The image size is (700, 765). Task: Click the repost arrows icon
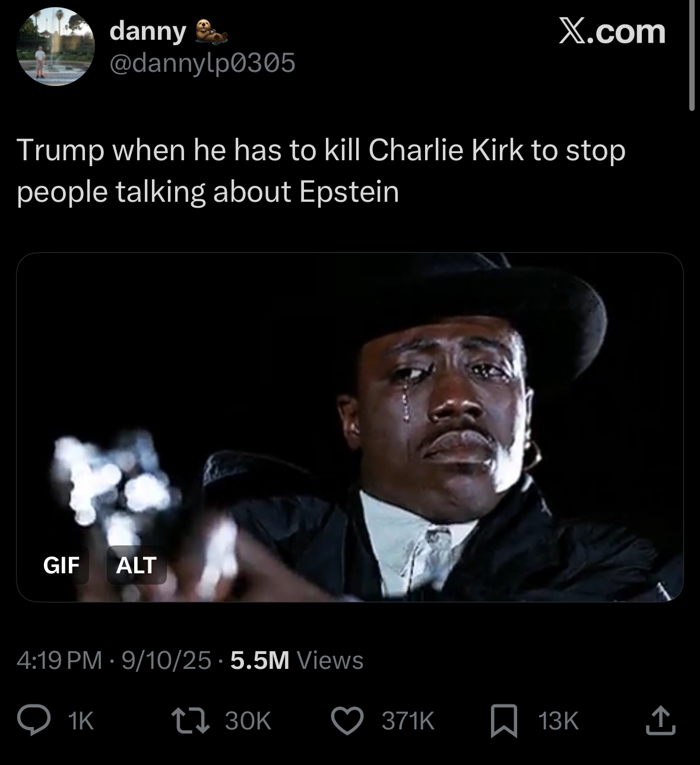pos(192,720)
